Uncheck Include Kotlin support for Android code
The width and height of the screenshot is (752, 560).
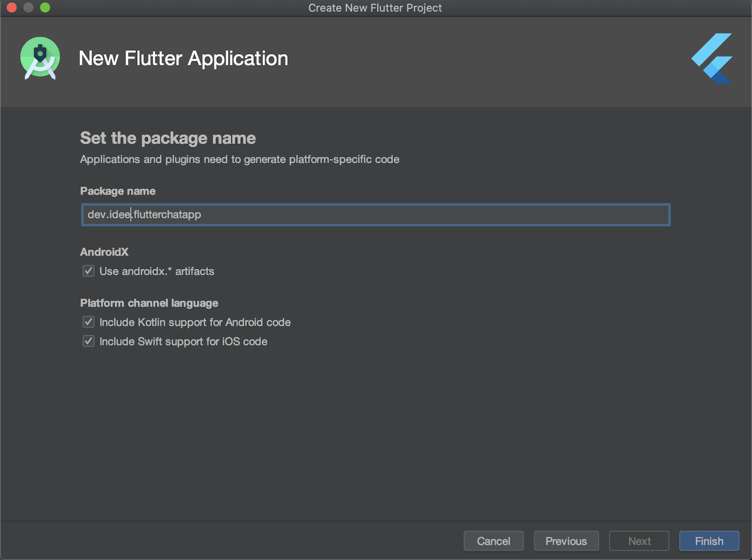point(88,322)
